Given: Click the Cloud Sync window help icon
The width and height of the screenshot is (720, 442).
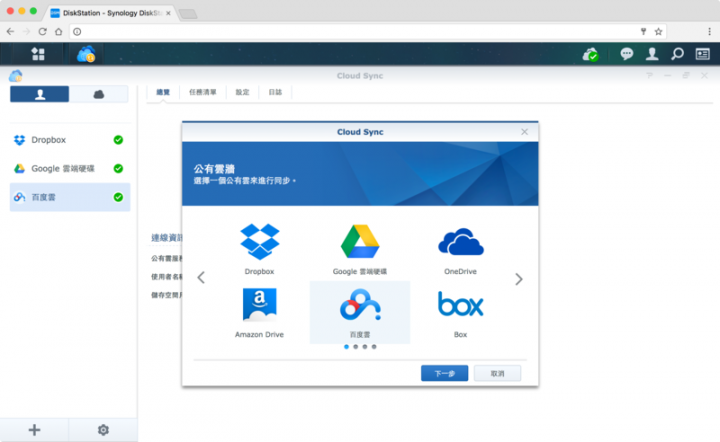Looking at the screenshot, I should pyautogui.click(x=649, y=75).
